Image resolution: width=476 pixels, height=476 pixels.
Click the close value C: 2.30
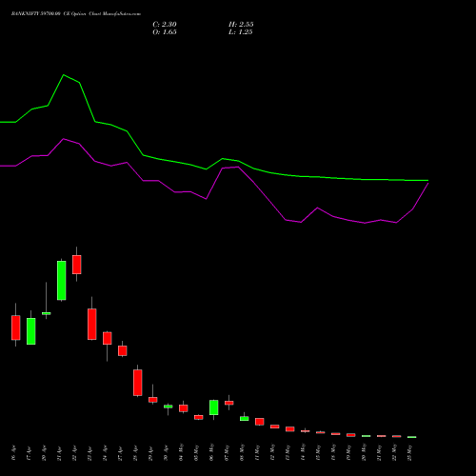point(165,25)
